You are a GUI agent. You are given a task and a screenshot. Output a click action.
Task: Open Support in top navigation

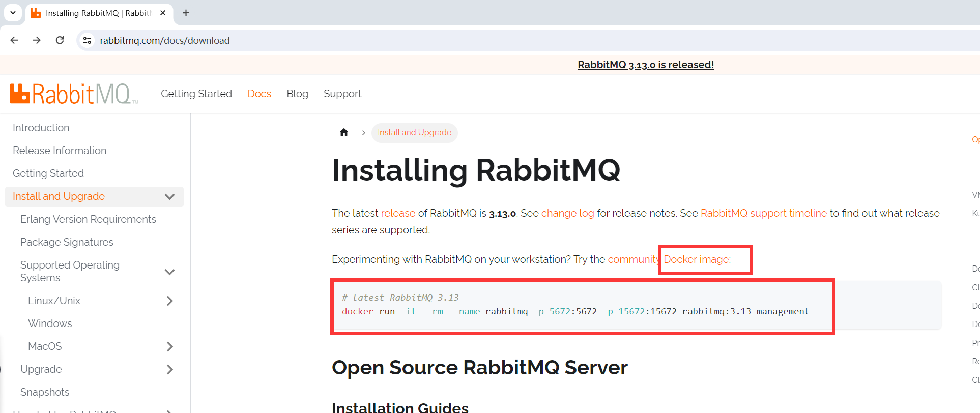point(342,94)
